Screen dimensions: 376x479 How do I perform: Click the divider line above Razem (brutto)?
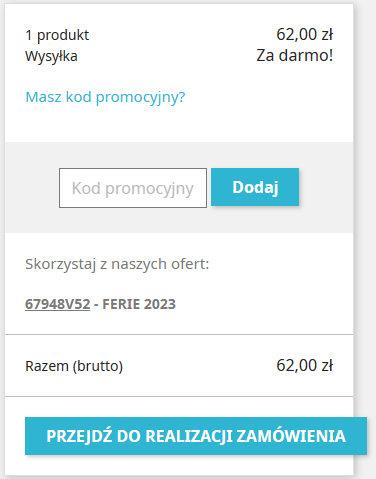click(179, 334)
